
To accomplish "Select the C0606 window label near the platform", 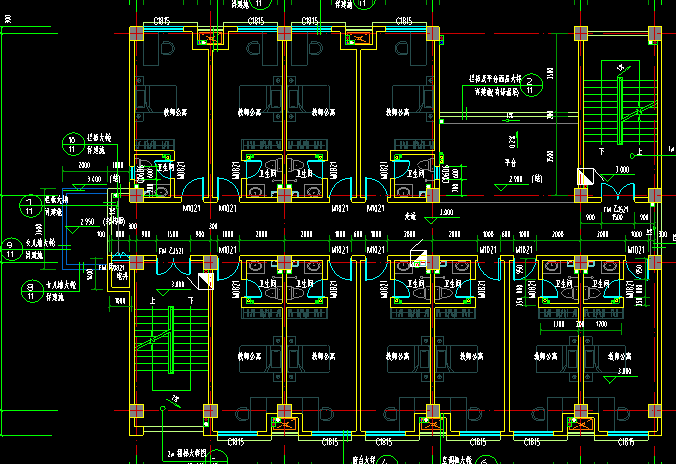I will pos(446,174).
